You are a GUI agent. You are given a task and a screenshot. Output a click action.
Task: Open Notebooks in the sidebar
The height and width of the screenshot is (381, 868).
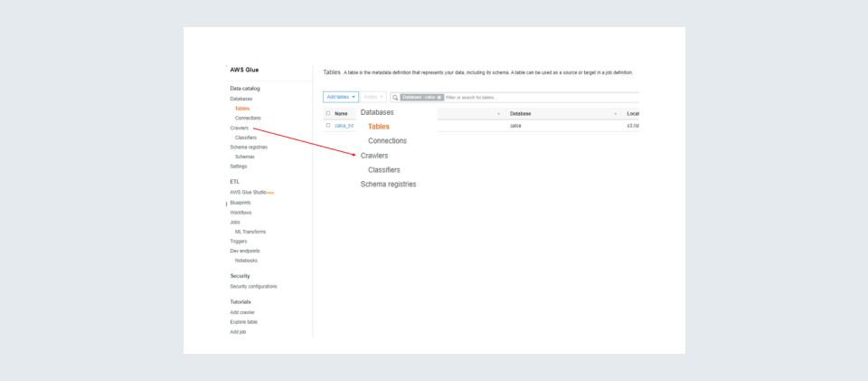(246, 261)
